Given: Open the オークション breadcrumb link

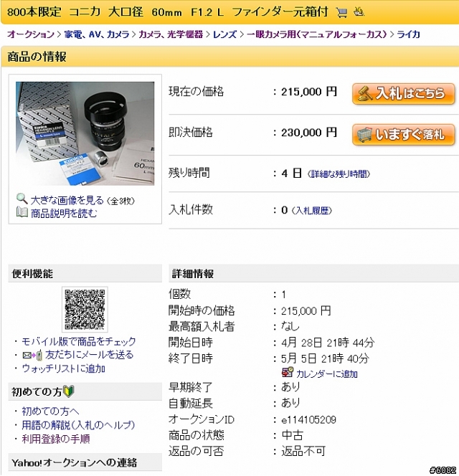Looking at the screenshot, I should [31, 34].
